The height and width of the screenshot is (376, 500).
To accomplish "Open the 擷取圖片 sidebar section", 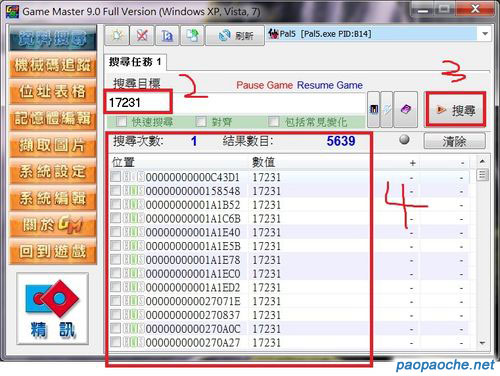I will (x=53, y=145).
